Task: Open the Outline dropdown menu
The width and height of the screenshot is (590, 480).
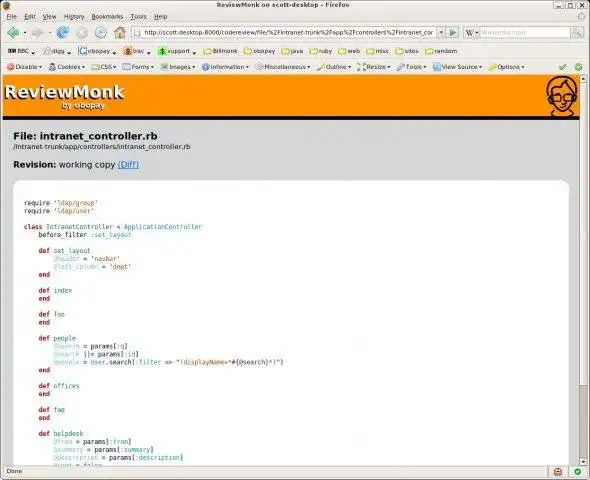Action: point(334,67)
